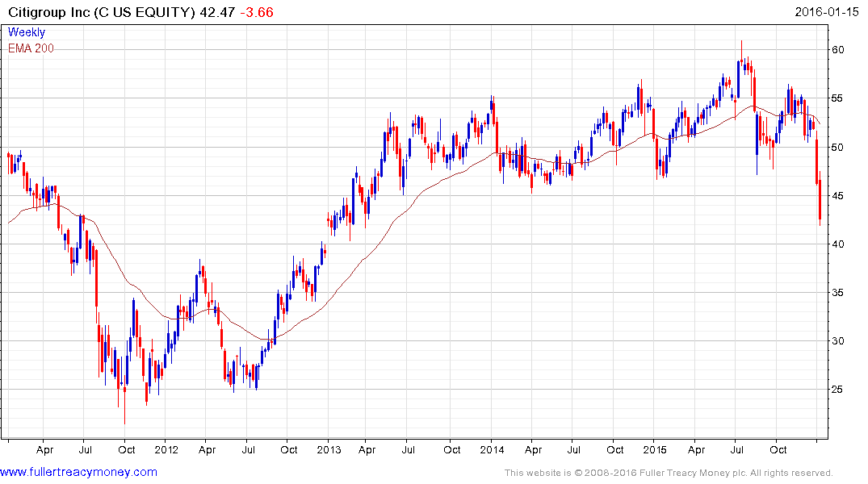Click the Jul label after 2014

tap(574, 449)
